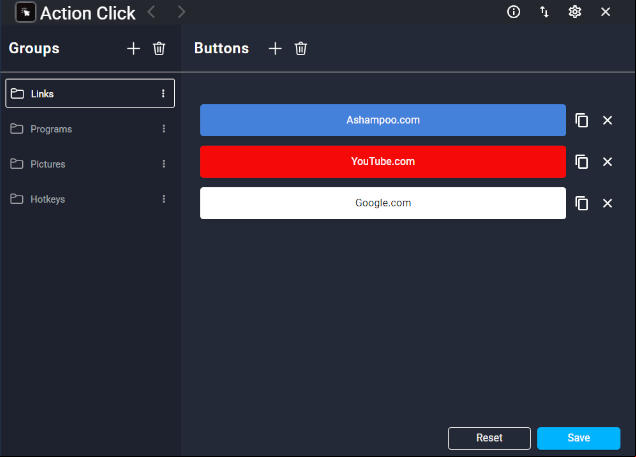This screenshot has height=457, width=636.
Task: Click the white Google.com button
Action: point(383,203)
